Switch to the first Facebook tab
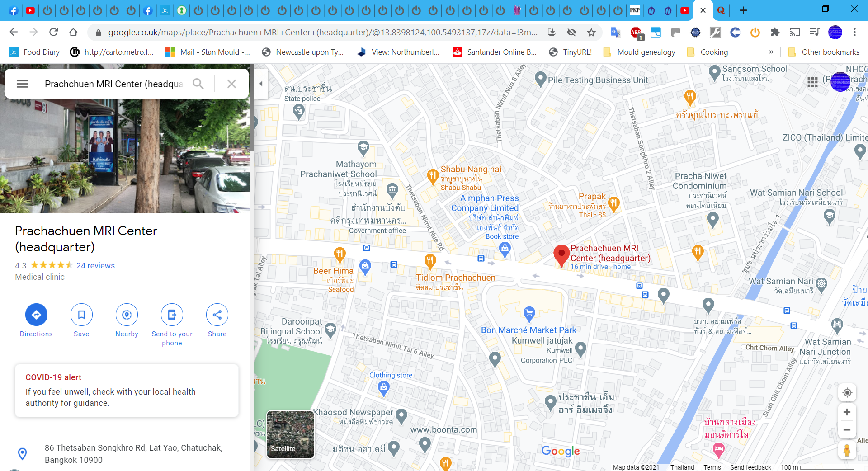Viewport: 868px width, 471px height. (14, 10)
